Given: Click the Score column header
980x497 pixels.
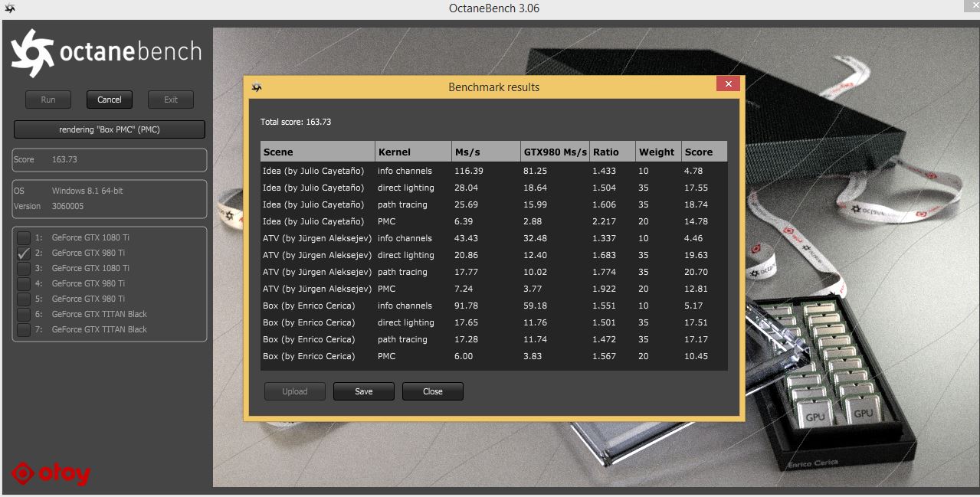Looking at the screenshot, I should 705,152.
